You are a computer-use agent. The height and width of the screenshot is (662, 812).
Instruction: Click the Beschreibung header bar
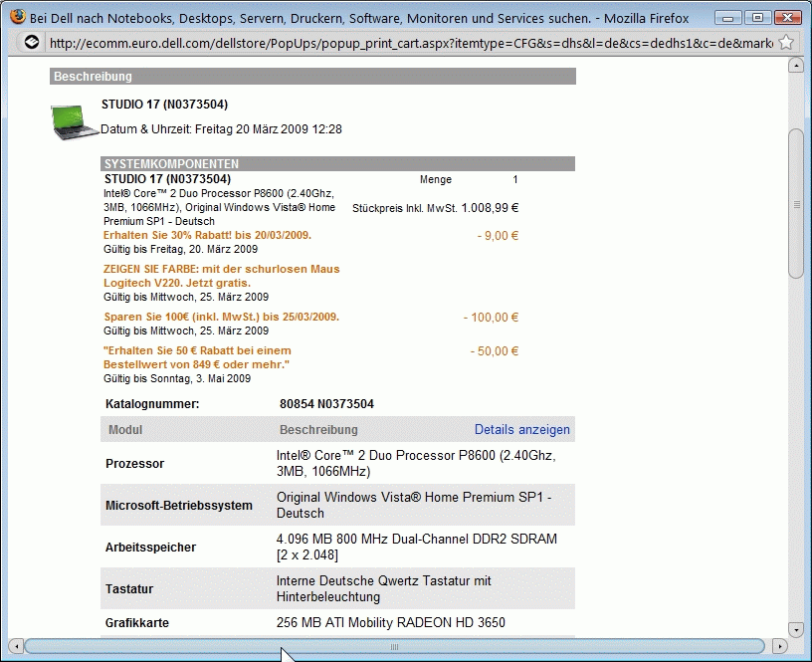pyautogui.click(x=312, y=76)
